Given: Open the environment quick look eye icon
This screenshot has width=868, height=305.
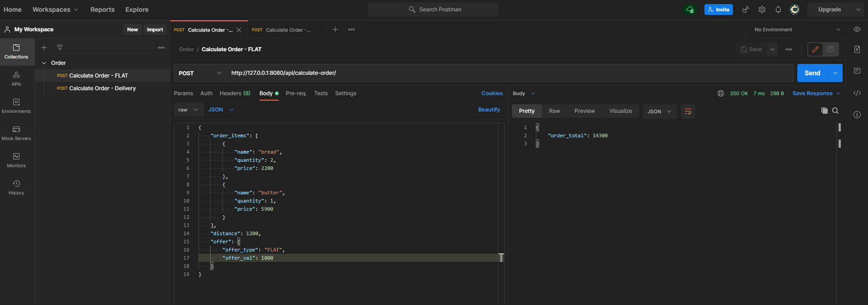Looking at the screenshot, I should [x=857, y=29].
